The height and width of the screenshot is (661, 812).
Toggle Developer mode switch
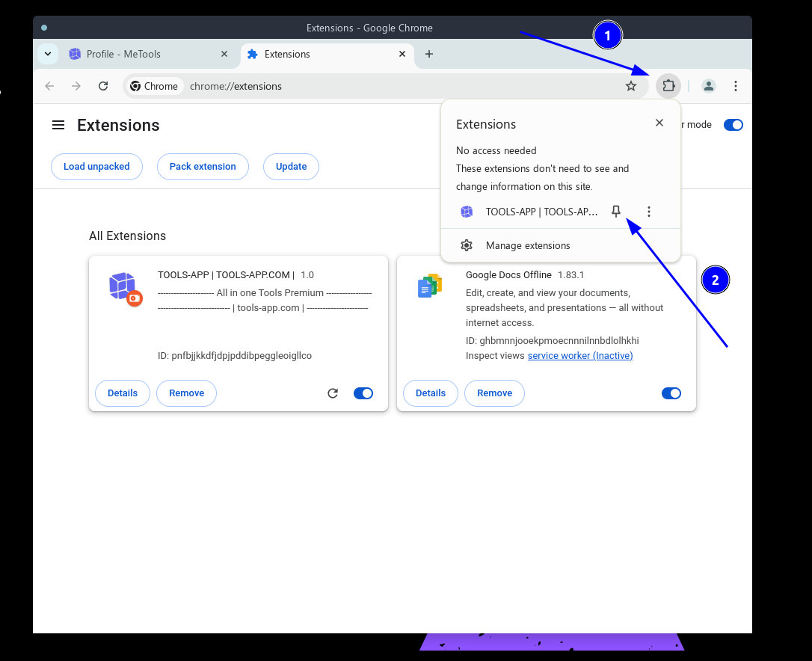click(733, 125)
